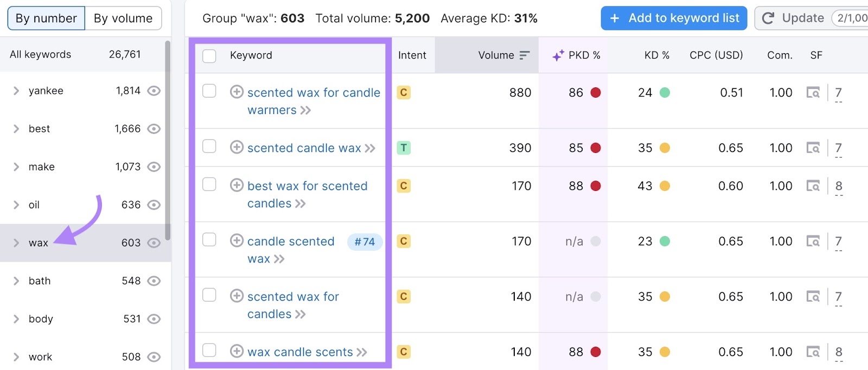Click the PKD sparkle icon in header
Image resolution: width=868 pixels, height=370 pixels.
coord(558,55)
